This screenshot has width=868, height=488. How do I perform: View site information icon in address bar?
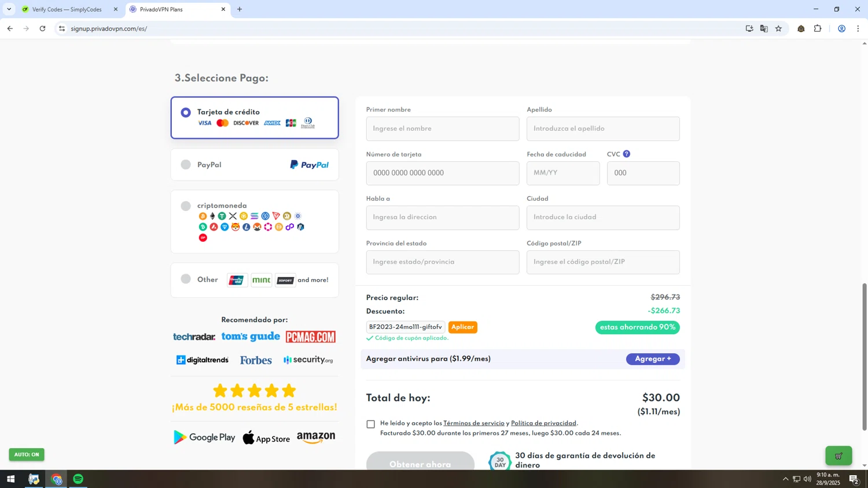click(62, 28)
